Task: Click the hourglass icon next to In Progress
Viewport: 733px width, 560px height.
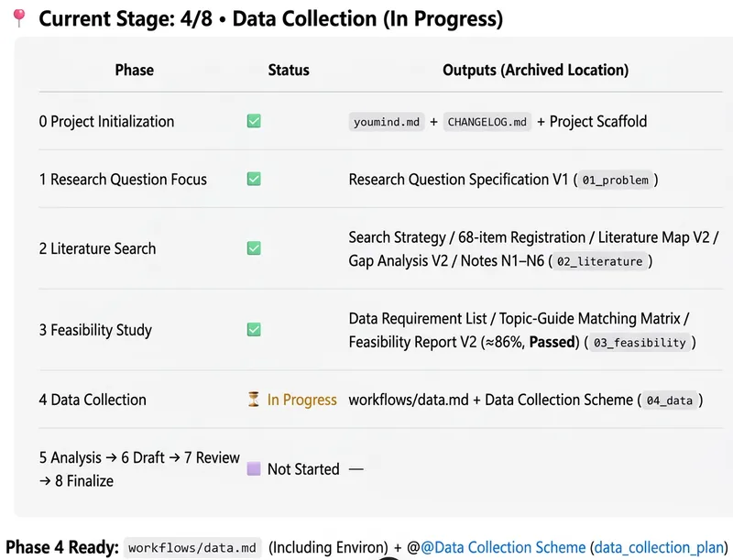Action: (254, 400)
